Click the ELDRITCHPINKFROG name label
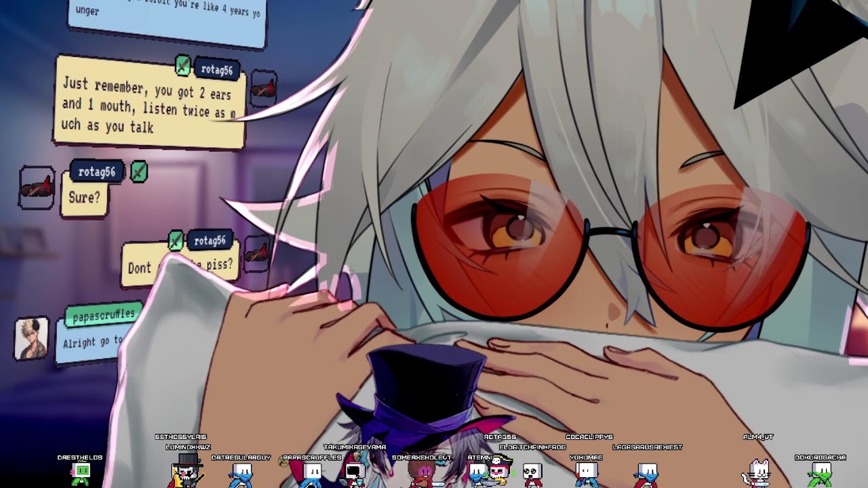The width and height of the screenshot is (868, 488). (532, 447)
